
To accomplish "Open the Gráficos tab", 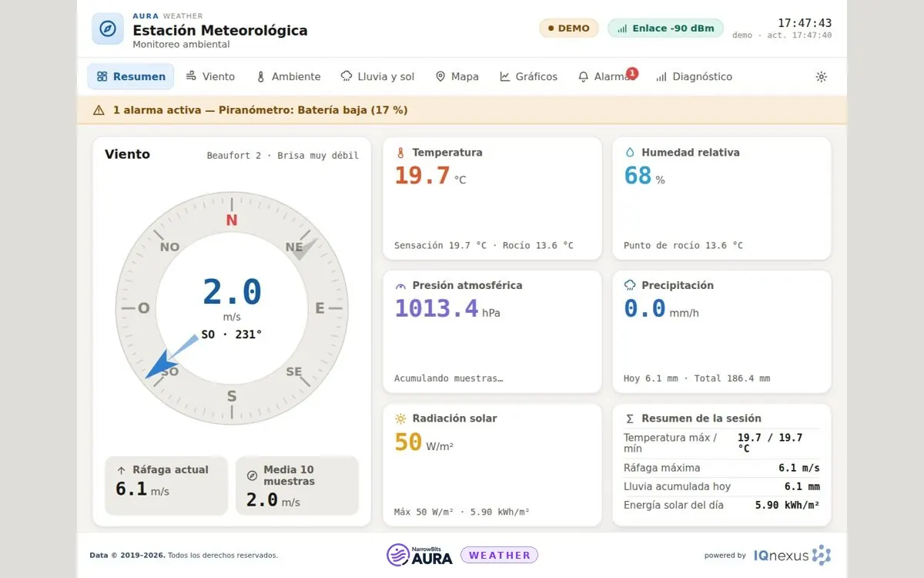I will point(528,77).
